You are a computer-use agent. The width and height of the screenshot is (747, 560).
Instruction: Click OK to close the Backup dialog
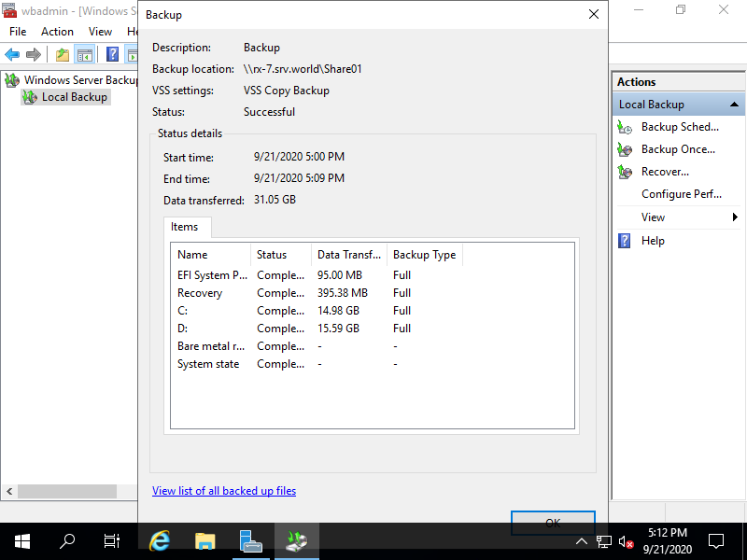pos(553,524)
